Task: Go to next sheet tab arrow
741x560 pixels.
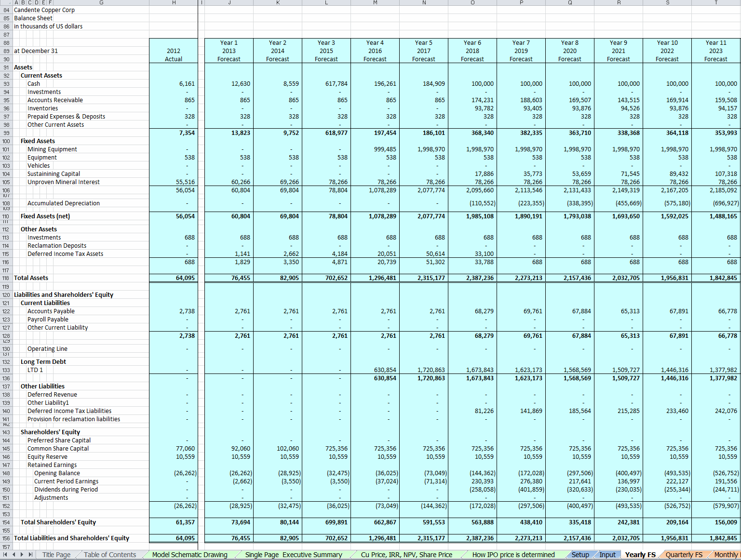Action: pyautogui.click(x=22, y=555)
